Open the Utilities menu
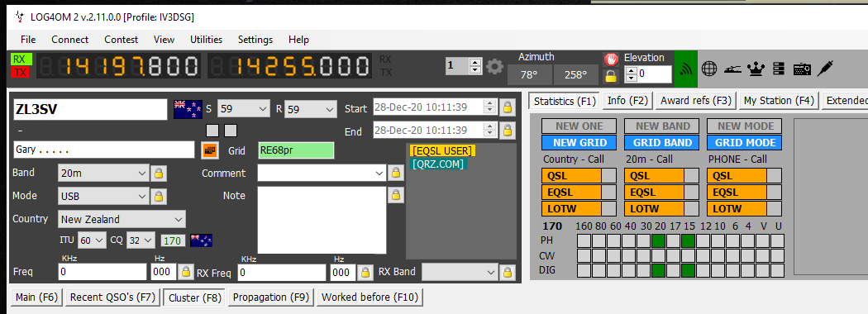Image resolution: width=868 pixels, height=314 pixels. pyautogui.click(x=207, y=40)
